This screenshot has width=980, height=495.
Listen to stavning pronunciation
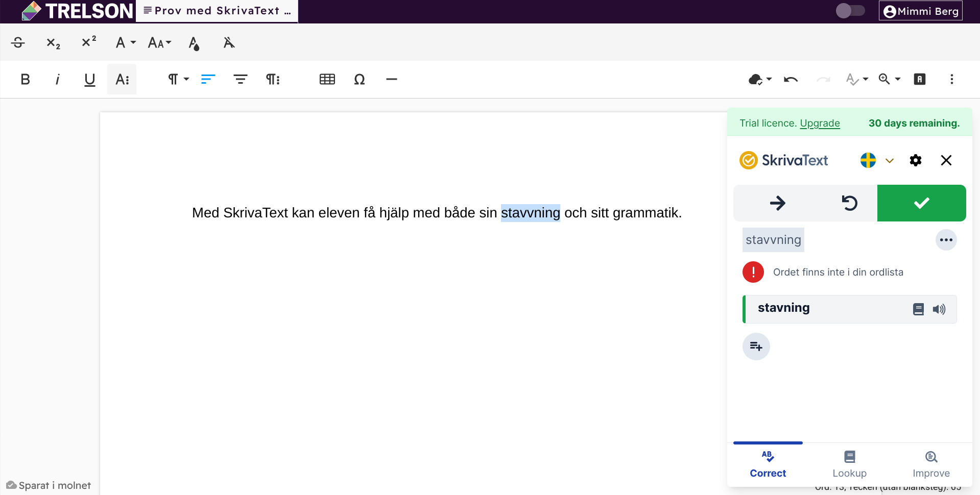click(x=939, y=309)
